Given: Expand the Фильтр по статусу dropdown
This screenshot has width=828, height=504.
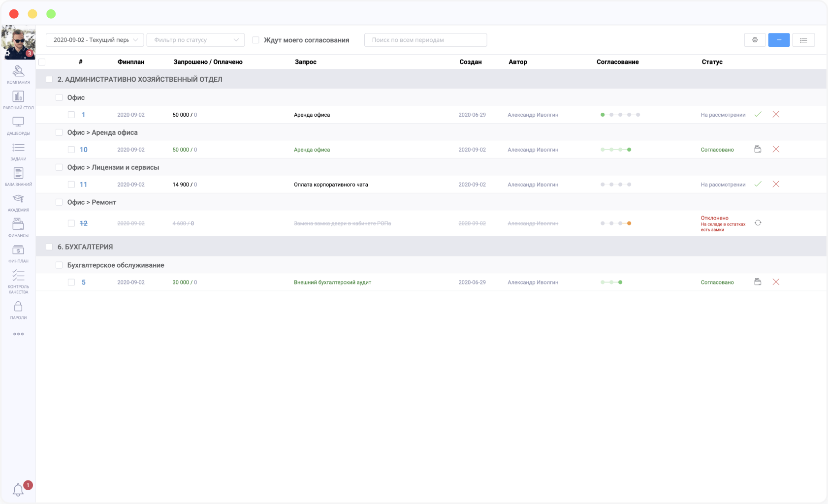Looking at the screenshot, I should [x=195, y=40].
